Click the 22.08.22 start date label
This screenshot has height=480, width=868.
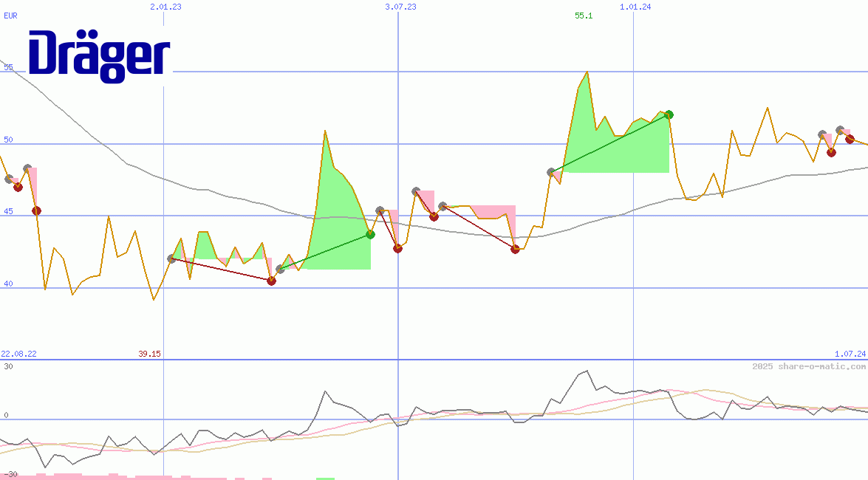pos(18,354)
